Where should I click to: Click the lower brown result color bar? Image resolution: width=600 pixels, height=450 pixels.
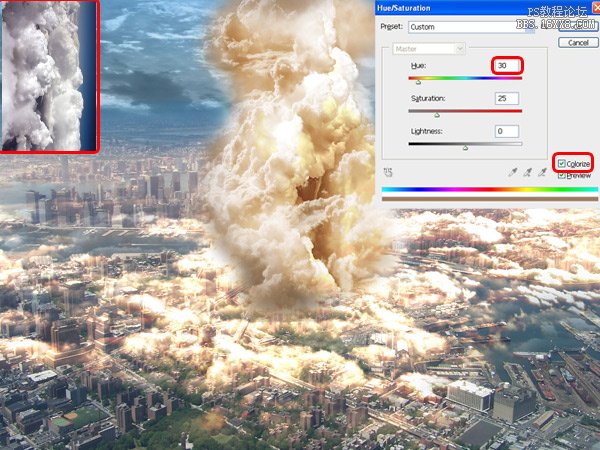(x=490, y=199)
